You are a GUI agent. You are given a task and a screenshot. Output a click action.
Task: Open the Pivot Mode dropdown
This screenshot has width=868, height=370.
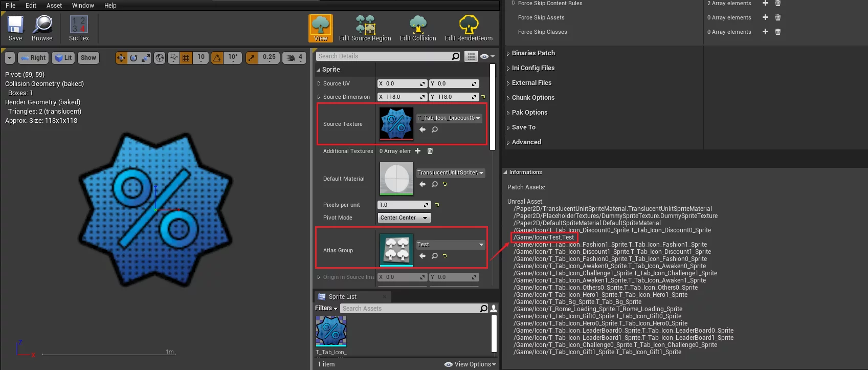tap(404, 218)
